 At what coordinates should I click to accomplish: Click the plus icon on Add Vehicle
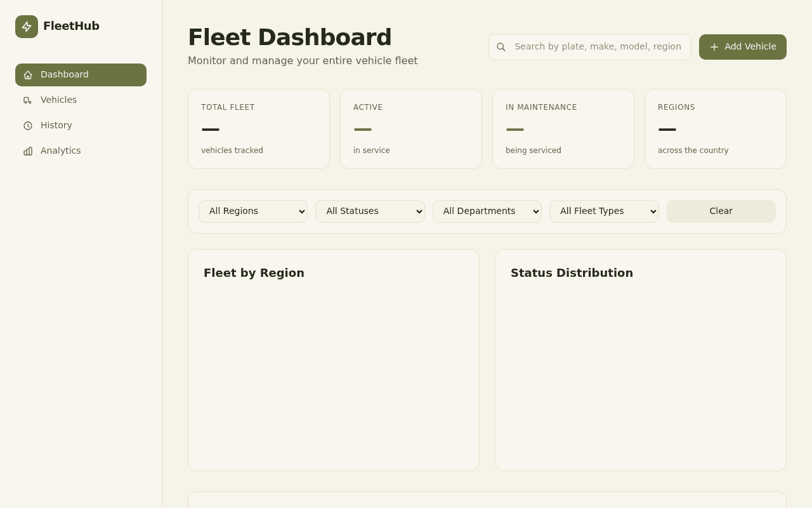point(714,47)
